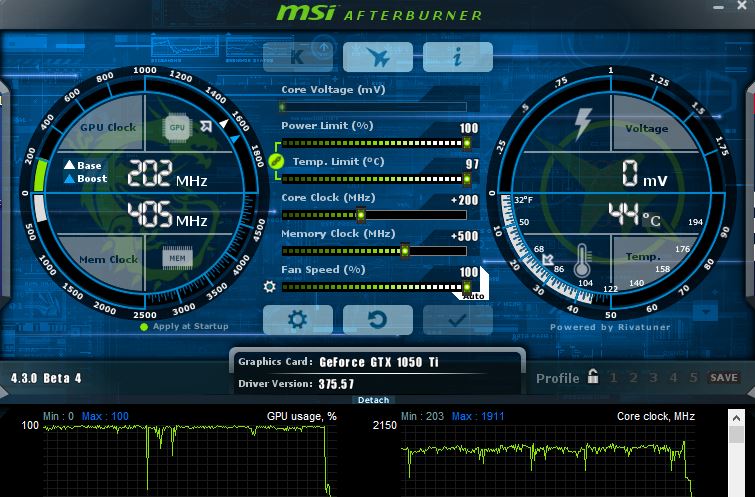Click the Max : 1911 core clock label
Screen dimensions: 755x497
(478, 416)
